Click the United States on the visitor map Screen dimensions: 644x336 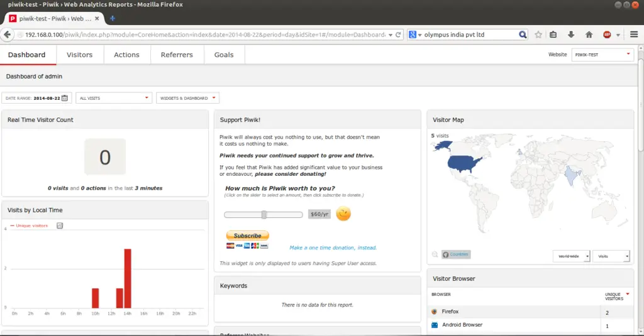tap(464, 163)
